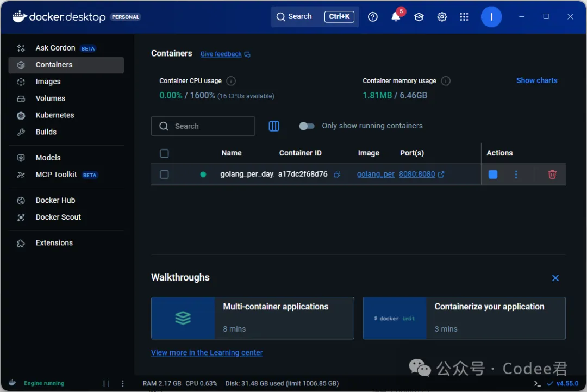587x392 pixels.
Task: Click version v4.55.0 in status bar
Action: (567, 383)
